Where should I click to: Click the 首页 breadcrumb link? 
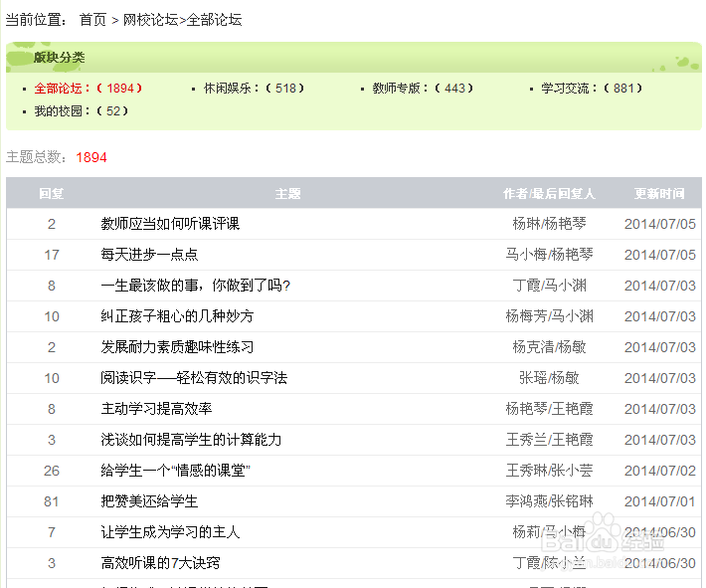click(92, 20)
